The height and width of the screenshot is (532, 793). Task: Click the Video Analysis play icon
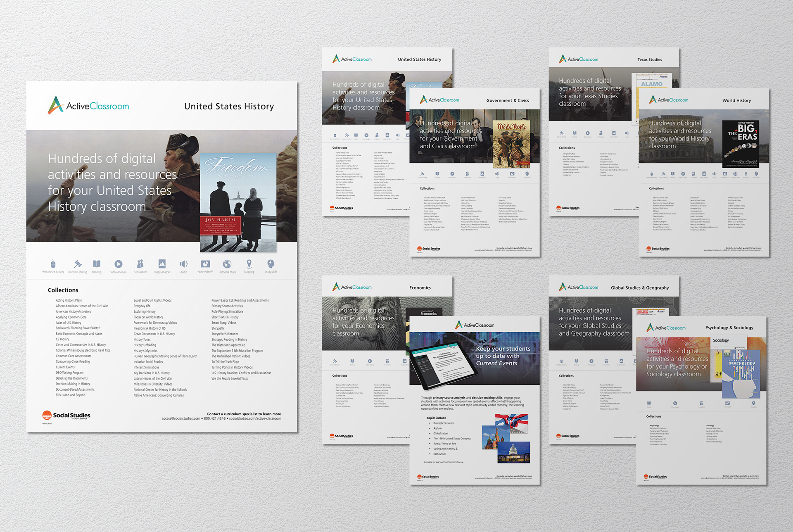click(x=119, y=264)
